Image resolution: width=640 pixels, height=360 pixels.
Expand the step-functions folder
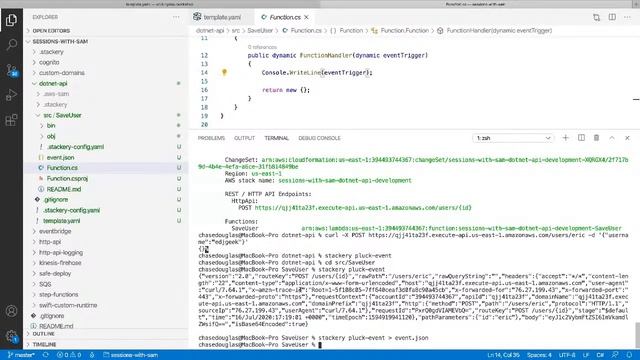[58, 294]
